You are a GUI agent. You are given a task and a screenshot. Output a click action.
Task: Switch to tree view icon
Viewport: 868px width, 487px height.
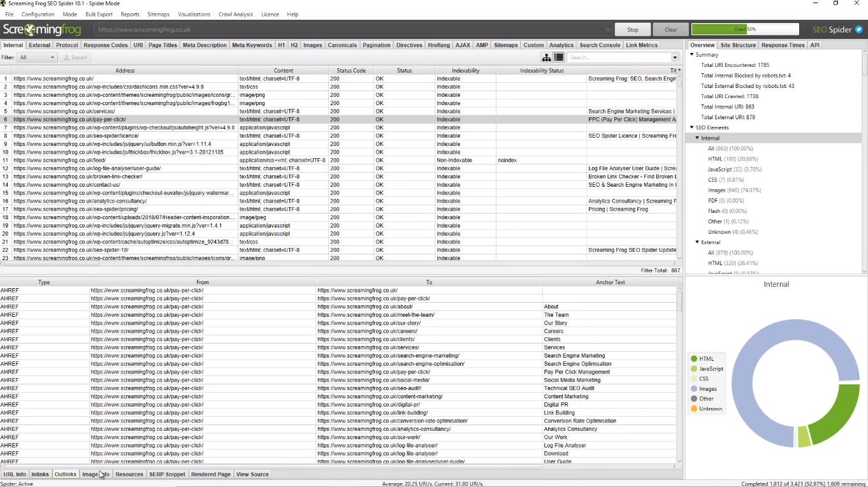coord(547,57)
